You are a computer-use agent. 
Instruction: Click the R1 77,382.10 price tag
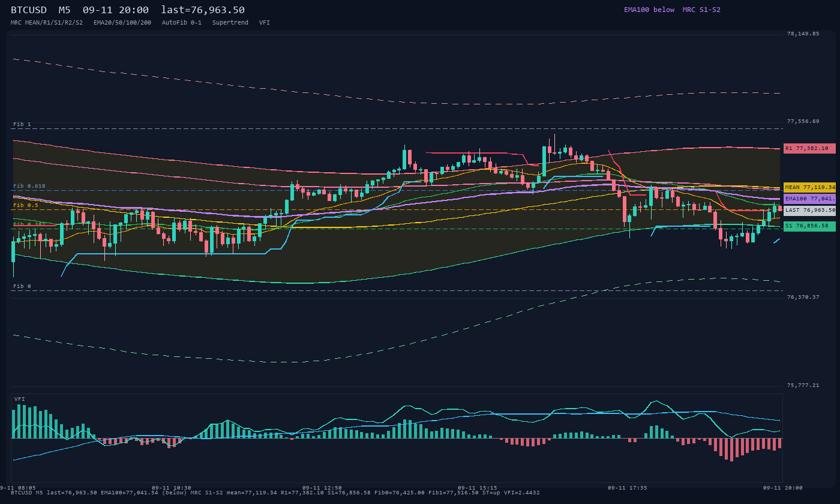pyautogui.click(x=809, y=148)
